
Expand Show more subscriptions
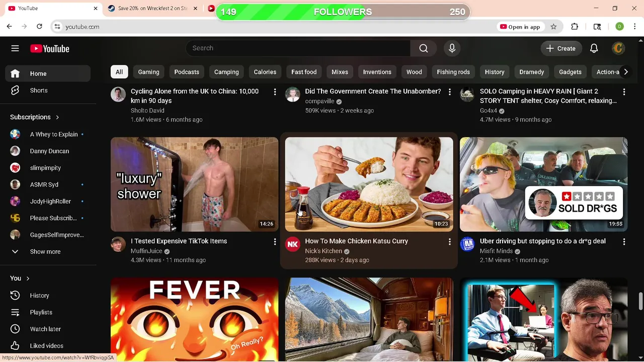(x=48, y=251)
